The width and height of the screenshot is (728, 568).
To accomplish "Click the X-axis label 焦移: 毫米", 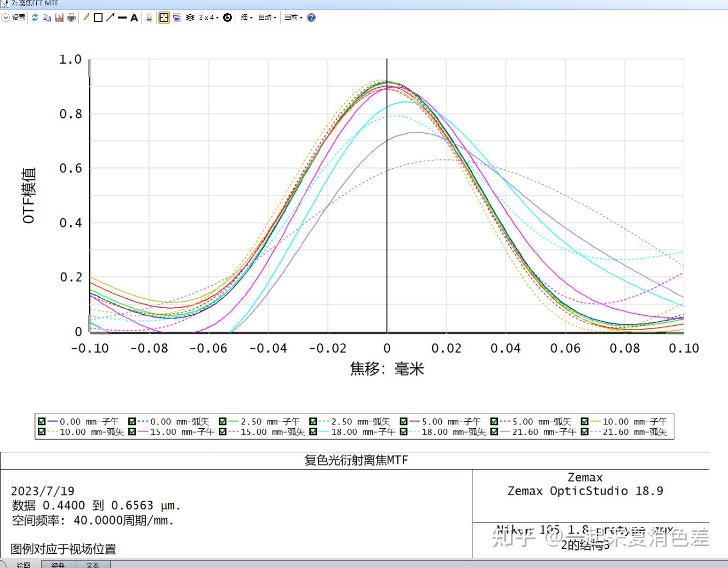I will (x=387, y=368).
